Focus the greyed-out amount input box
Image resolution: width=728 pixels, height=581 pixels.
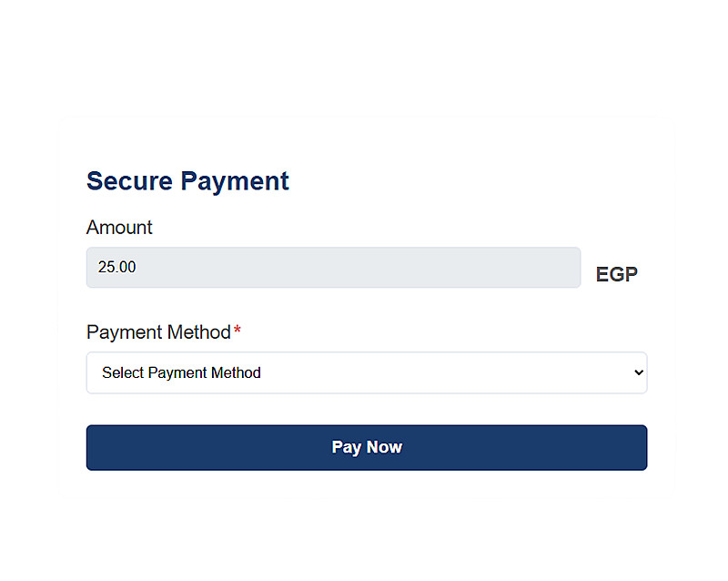(333, 268)
